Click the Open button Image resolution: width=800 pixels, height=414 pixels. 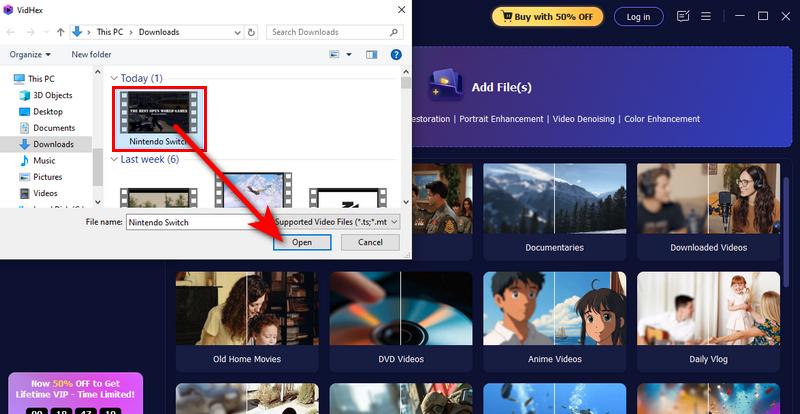click(302, 243)
